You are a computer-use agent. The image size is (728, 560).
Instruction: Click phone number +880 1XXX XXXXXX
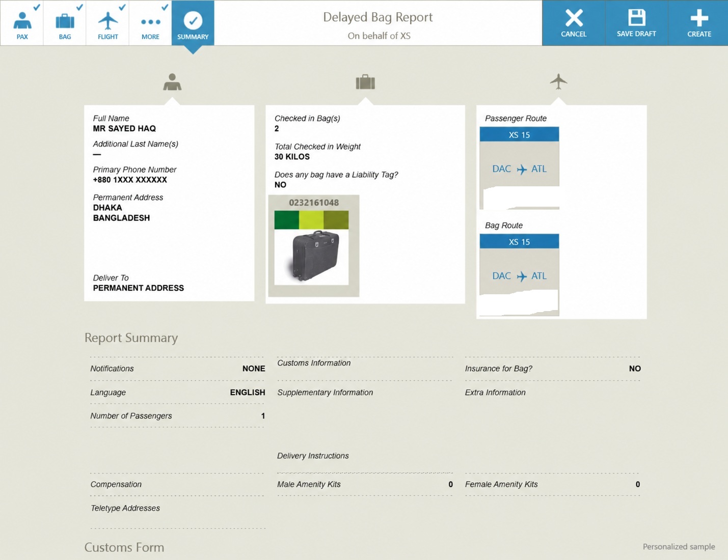point(130,180)
